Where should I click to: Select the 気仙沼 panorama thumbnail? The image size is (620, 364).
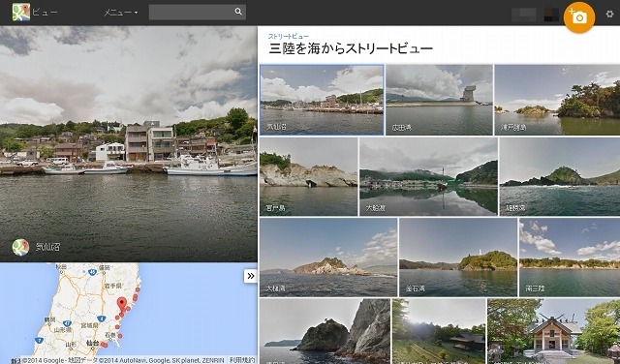click(322, 100)
